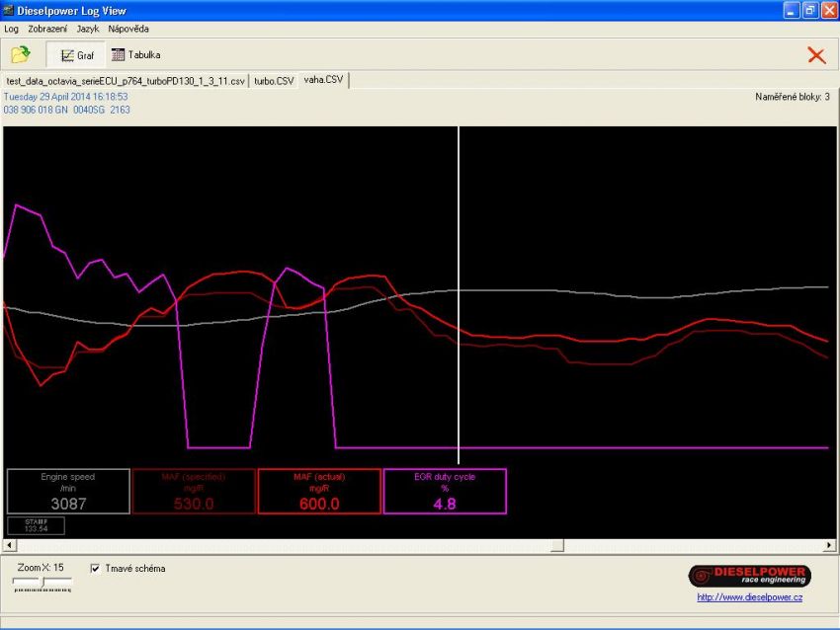
Task: Click the Dieselpower race engineering logo
Action: pyautogui.click(x=749, y=576)
